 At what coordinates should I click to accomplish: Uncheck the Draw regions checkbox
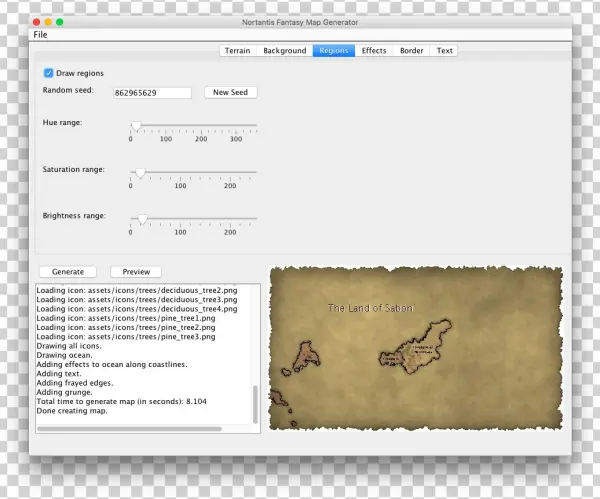pyautogui.click(x=49, y=73)
